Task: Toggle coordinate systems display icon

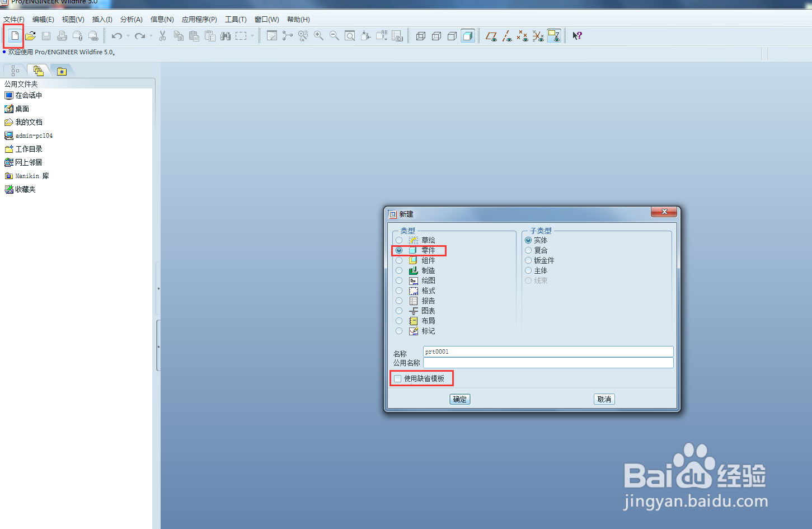Action: click(x=538, y=36)
